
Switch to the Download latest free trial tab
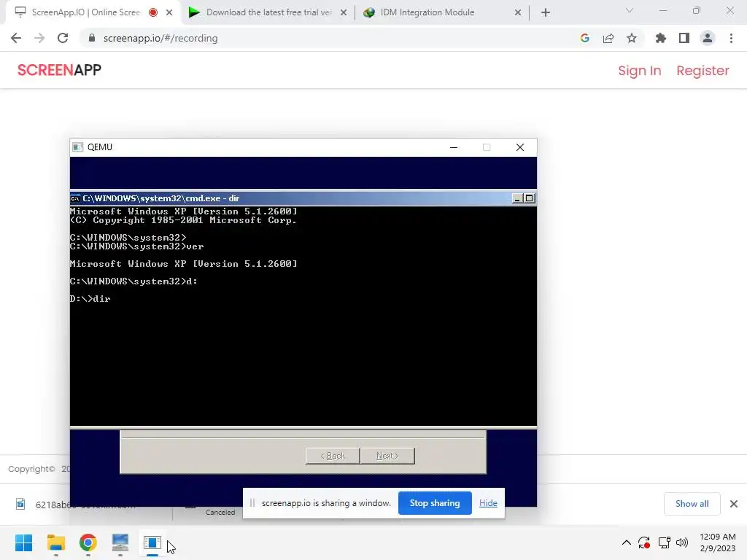pos(268,12)
